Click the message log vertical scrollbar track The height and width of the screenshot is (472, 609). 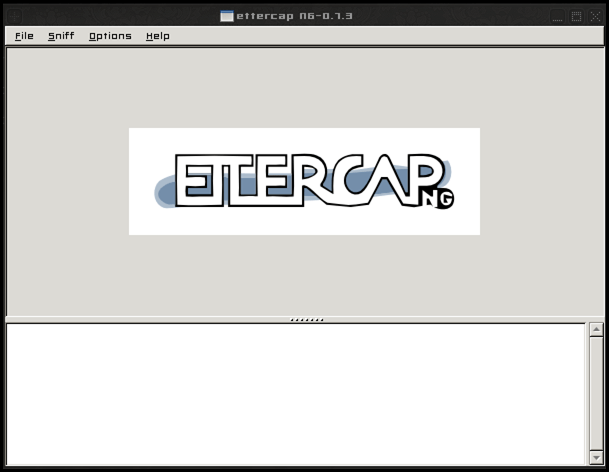596,394
